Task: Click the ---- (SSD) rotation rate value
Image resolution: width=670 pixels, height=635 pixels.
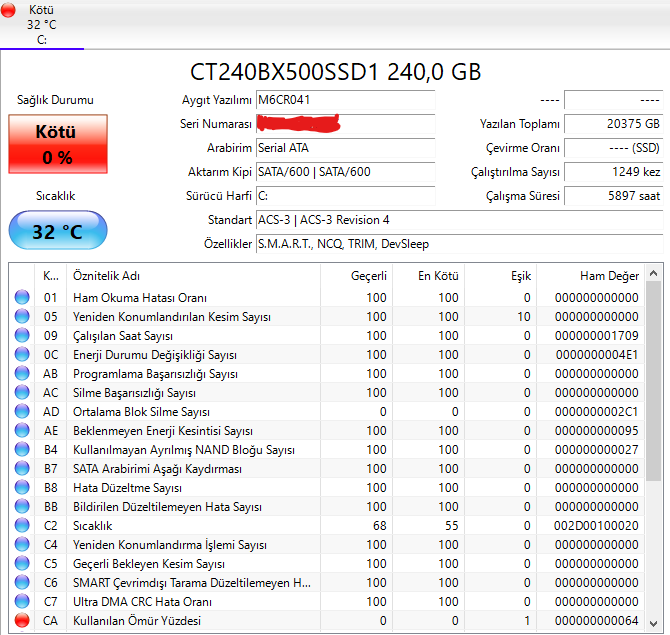Action: click(x=614, y=148)
